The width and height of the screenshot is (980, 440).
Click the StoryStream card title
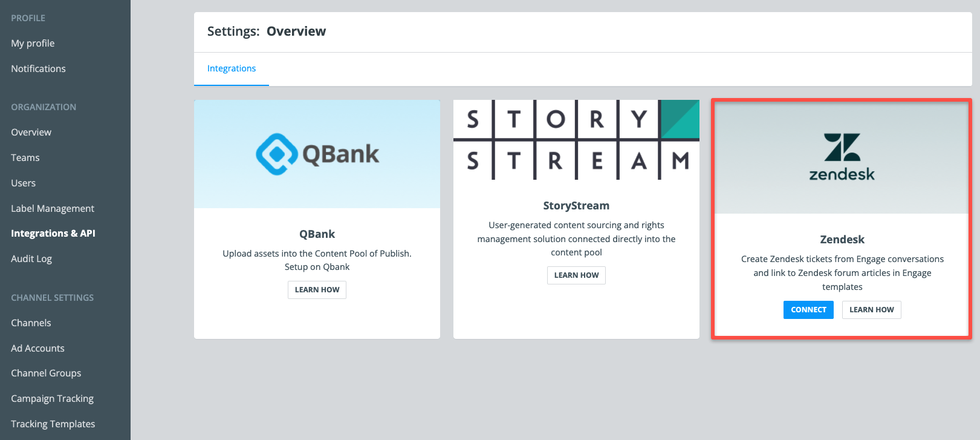(x=576, y=206)
